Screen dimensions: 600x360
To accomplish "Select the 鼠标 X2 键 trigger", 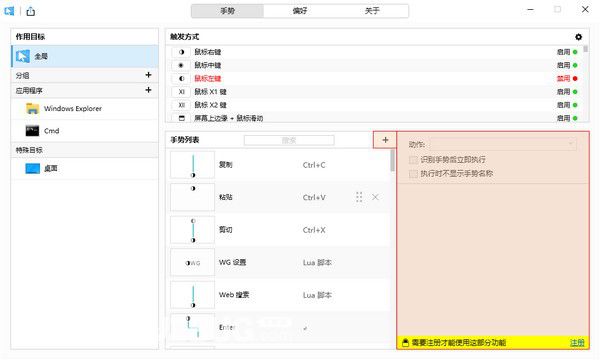I will (x=375, y=105).
